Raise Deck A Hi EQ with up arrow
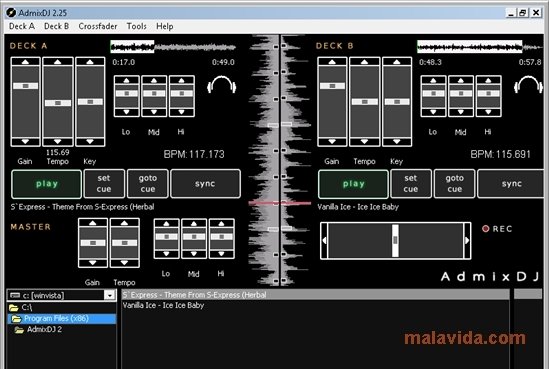The width and height of the screenshot is (549, 369). pos(181,80)
